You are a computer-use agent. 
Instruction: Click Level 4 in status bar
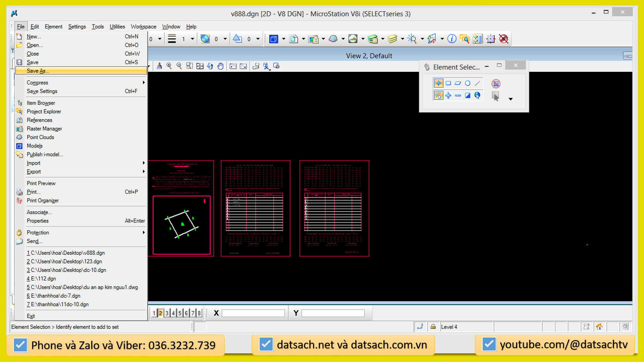pos(449,327)
